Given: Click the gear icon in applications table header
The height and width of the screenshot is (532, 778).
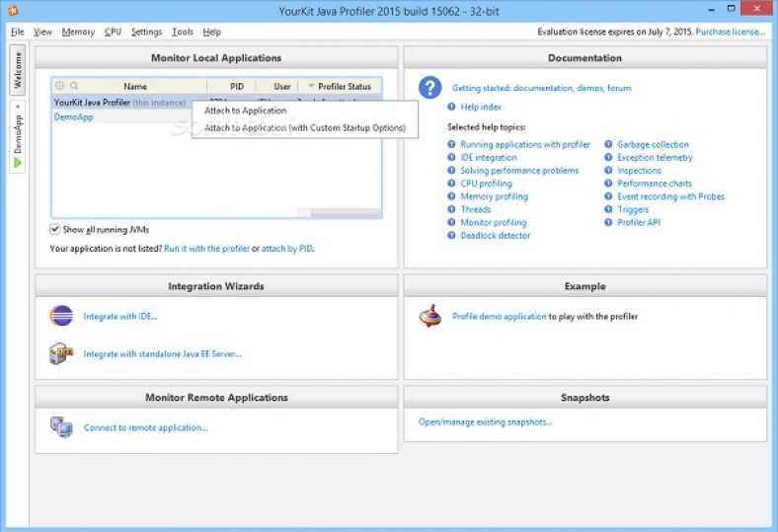Looking at the screenshot, I should click(59, 87).
